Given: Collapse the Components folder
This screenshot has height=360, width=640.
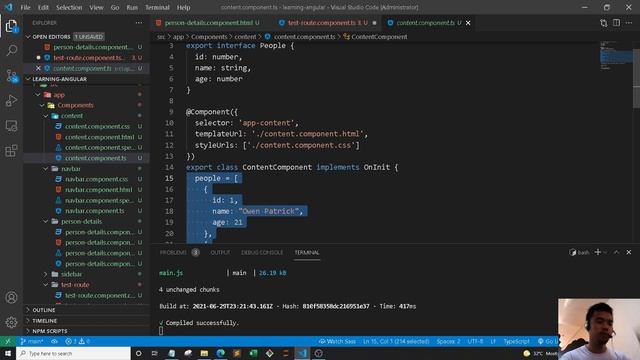Looking at the screenshot, I should 42,105.
